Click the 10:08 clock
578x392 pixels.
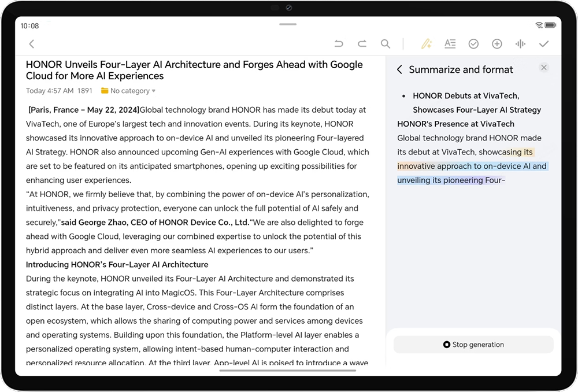(x=29, y=26)
